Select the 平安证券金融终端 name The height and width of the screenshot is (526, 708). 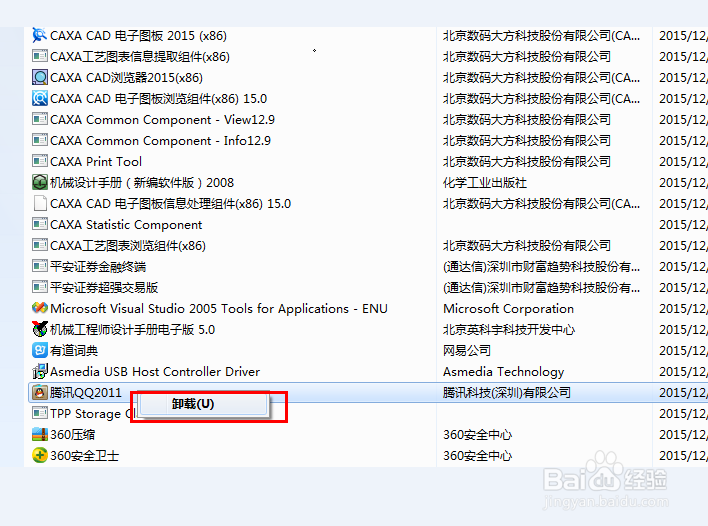click(98, 267)
